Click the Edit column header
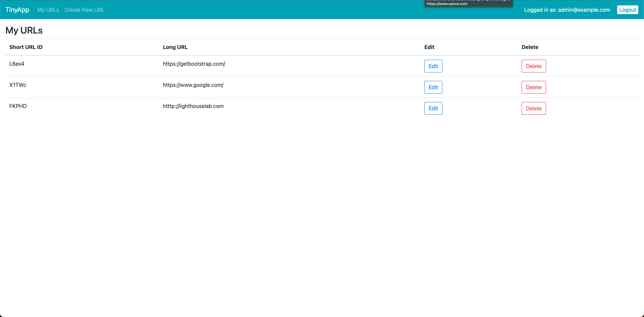644x317 pixels. (x=429, y=47)
